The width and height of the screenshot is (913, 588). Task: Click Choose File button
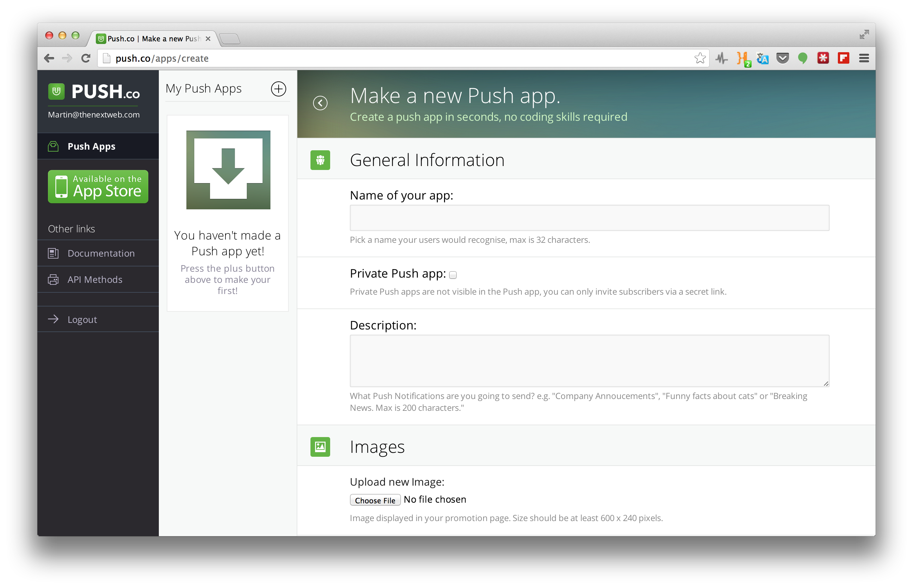pyautogui.click(x=375, y=500)
